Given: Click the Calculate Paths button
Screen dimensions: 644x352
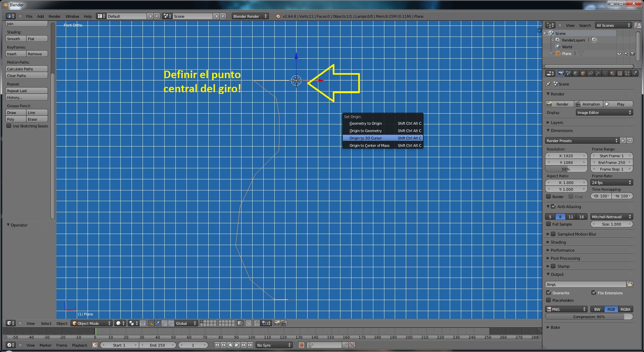Looking at the screenshot, I should pos(27,69).
